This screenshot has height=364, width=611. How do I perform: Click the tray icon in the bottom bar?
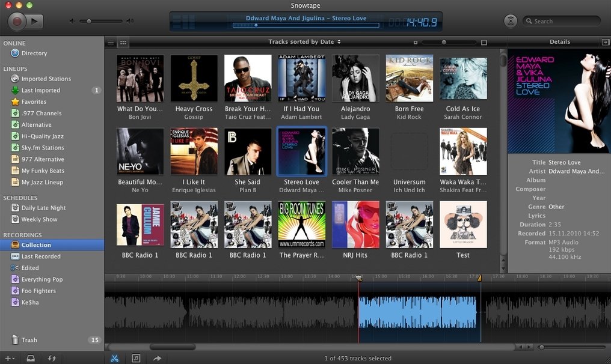(x=31, y=358)
